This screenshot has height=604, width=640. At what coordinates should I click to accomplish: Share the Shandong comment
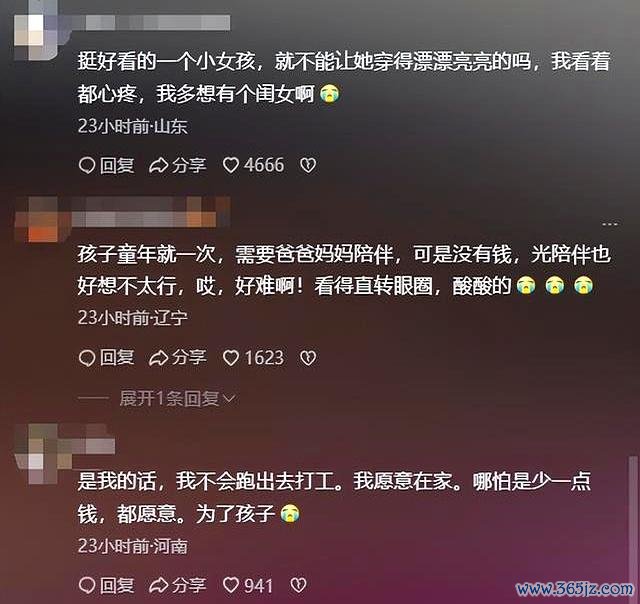tap(178, 166)
